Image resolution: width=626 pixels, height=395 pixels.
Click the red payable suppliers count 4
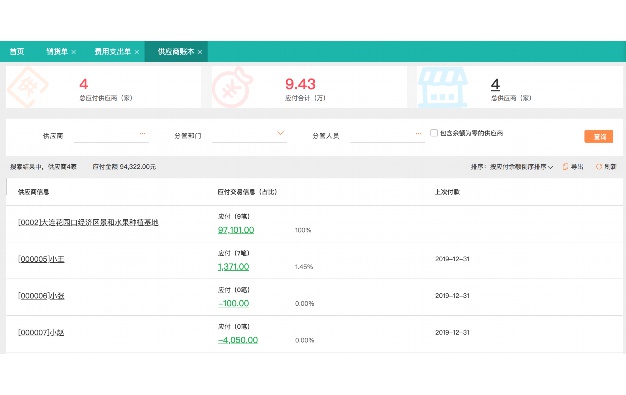coord(83,84)
